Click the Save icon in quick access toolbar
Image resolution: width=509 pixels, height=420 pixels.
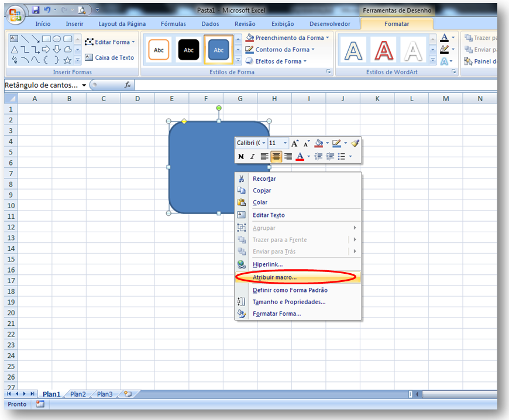35,10
